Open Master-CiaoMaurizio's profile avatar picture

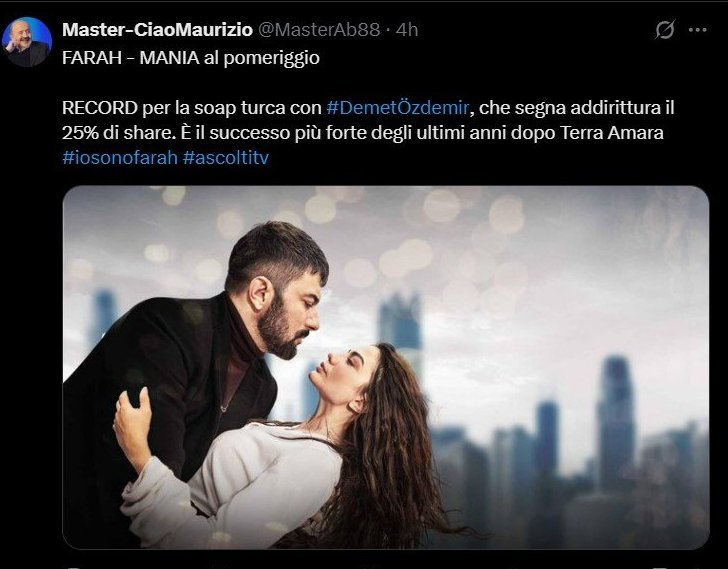[27, 42]
